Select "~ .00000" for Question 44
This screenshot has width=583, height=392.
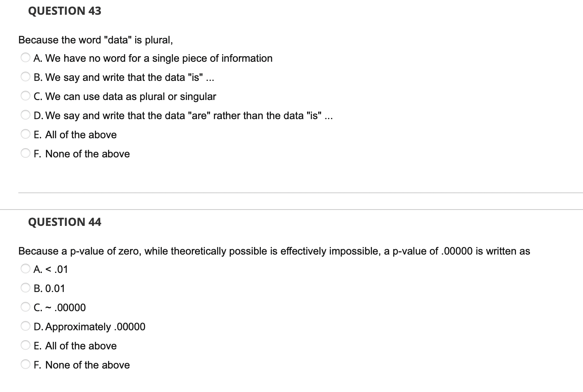tap(25, 307)
